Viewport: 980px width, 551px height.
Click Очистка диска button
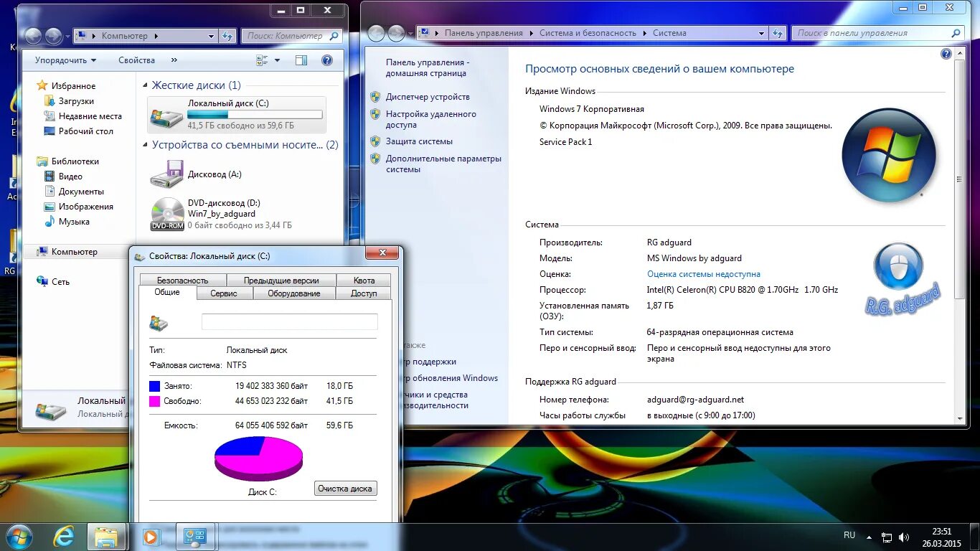pyautogui.click(x=345, y=489)
